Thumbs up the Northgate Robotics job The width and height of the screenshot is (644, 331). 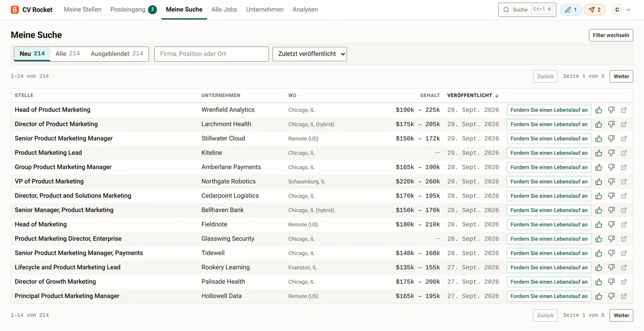point(598,181)
